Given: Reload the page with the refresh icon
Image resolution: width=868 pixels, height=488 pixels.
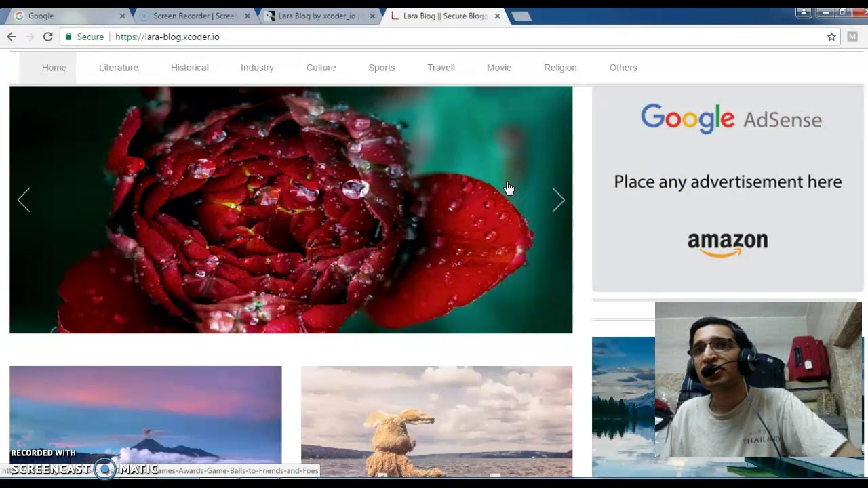Looking at the screenshot, I should [47, 37].
